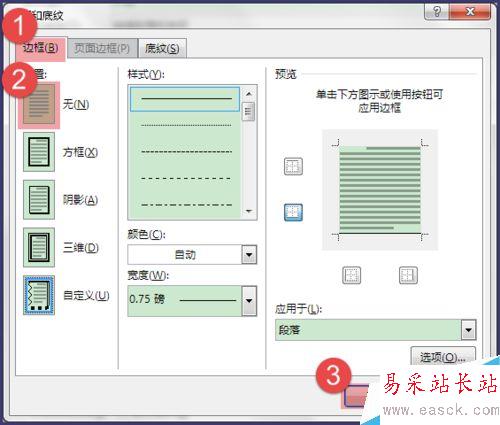The image size is (500, 425).
Task: Click the 自动 color value
Action: [185, 255]
